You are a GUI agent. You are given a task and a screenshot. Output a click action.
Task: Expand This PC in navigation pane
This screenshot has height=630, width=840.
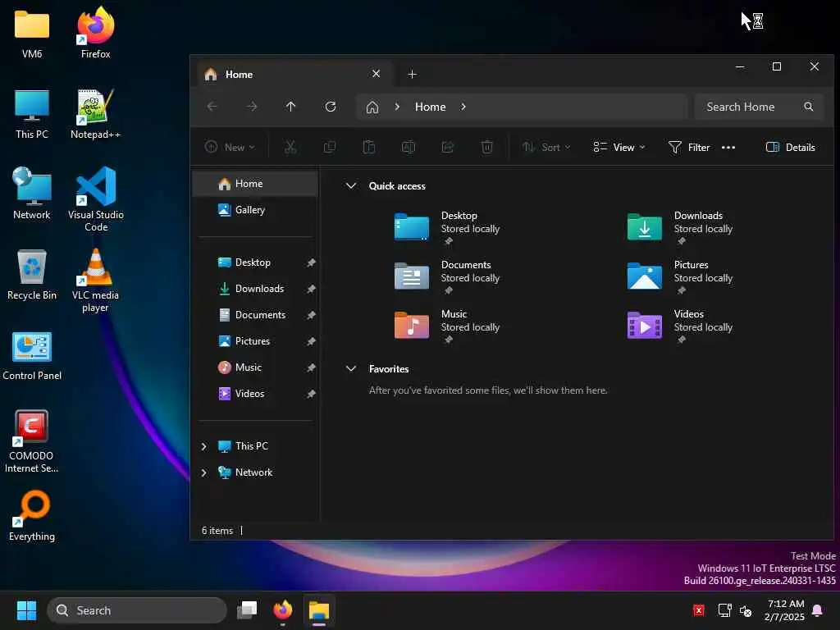(x=203, y=446)
